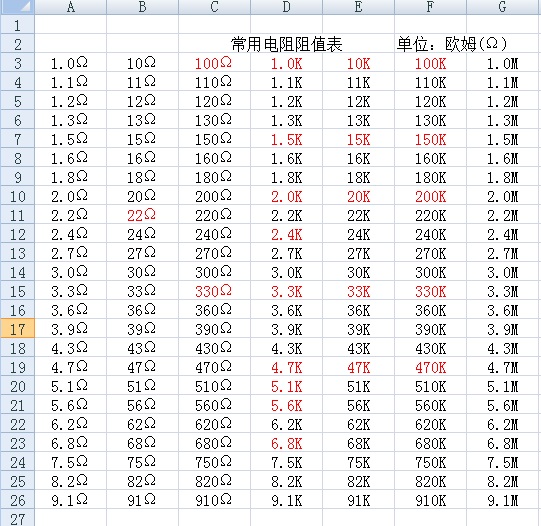Select column E header

click(358, 7)
